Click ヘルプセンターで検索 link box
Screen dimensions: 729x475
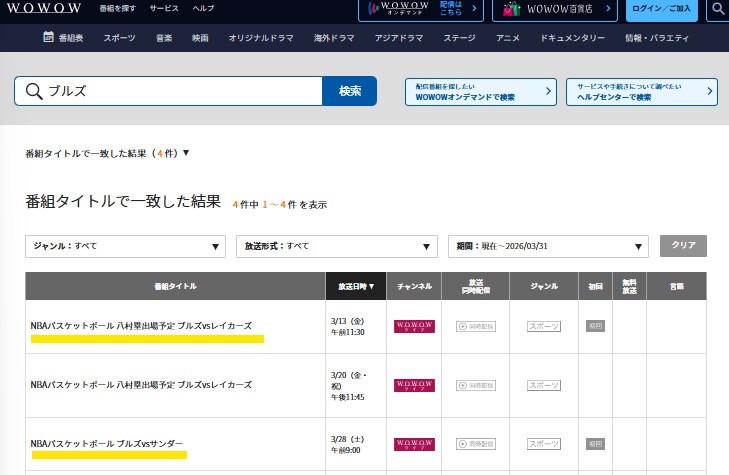click(642, 92)
